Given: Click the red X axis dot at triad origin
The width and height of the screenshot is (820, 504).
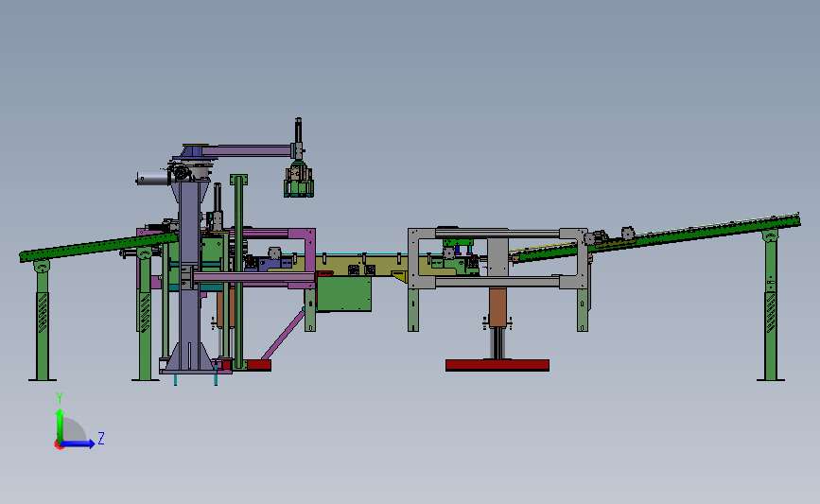Looking at the screenshot, I should coord(59,445).
